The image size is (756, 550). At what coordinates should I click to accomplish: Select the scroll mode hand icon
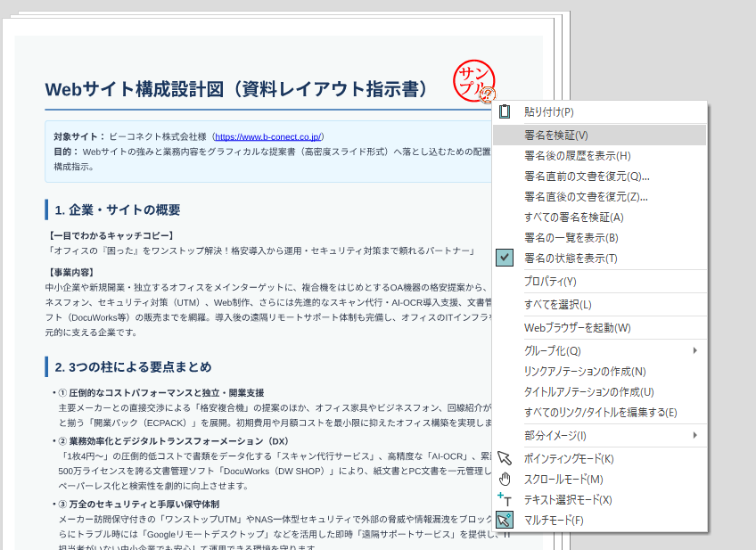click(x=505, y=480)
